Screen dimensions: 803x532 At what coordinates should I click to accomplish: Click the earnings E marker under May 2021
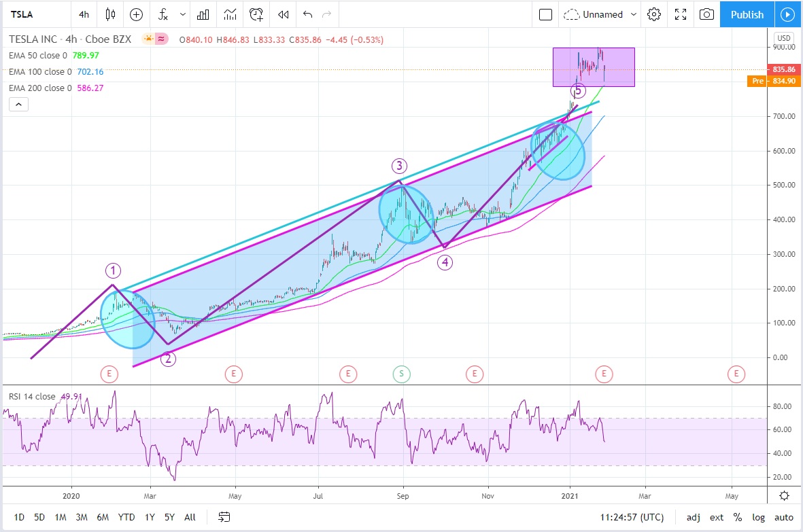pos(736,374)
